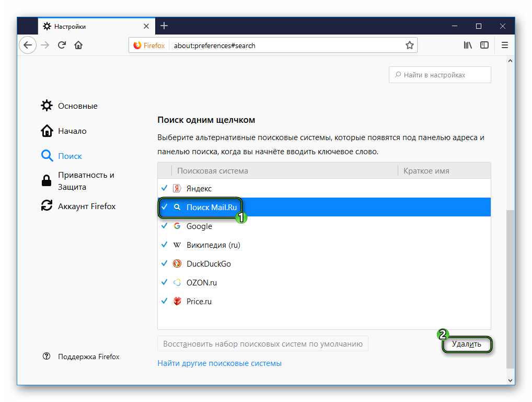Bookmark this page with star icon

410,45
